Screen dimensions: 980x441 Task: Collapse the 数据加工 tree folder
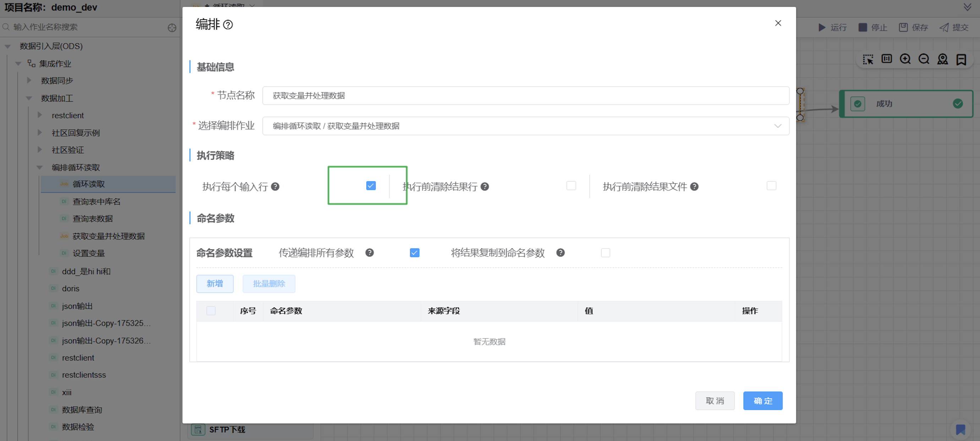[x=29, y=98]
